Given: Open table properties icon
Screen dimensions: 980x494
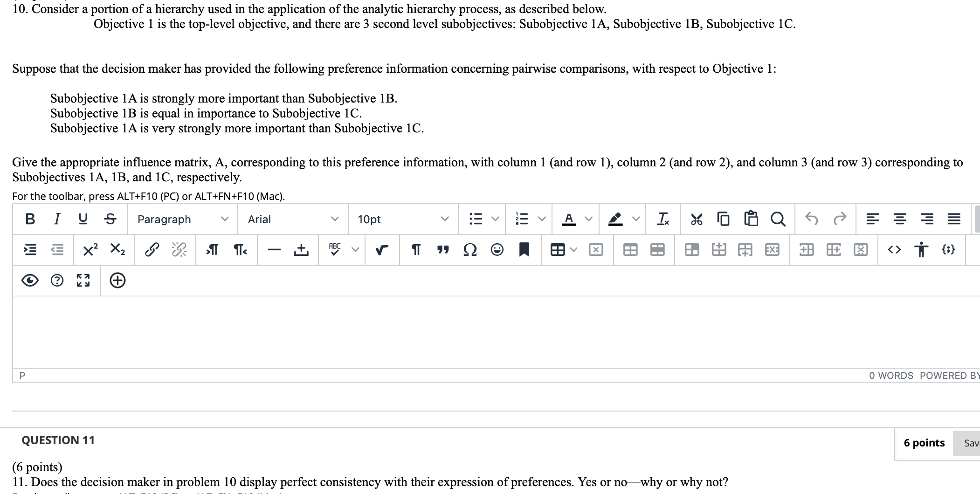Looking at the screenshot, I should [x=630, y=250].
